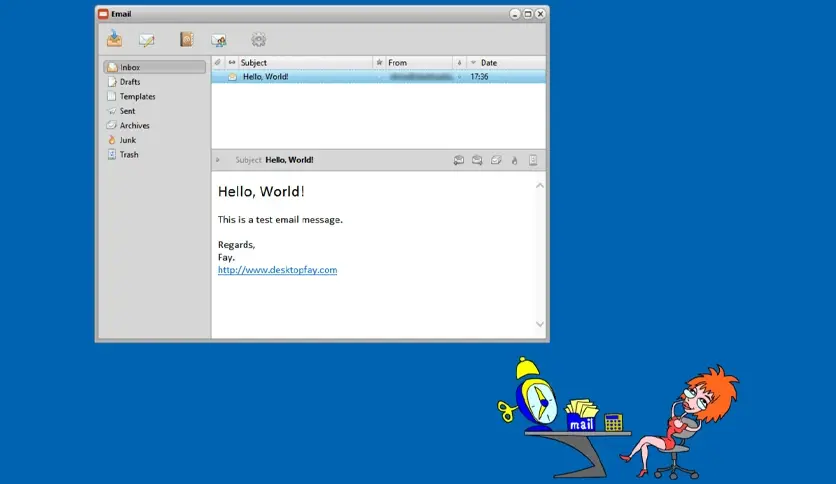Toggle junk status dot on Hello, World! row

tap(459, 77)
